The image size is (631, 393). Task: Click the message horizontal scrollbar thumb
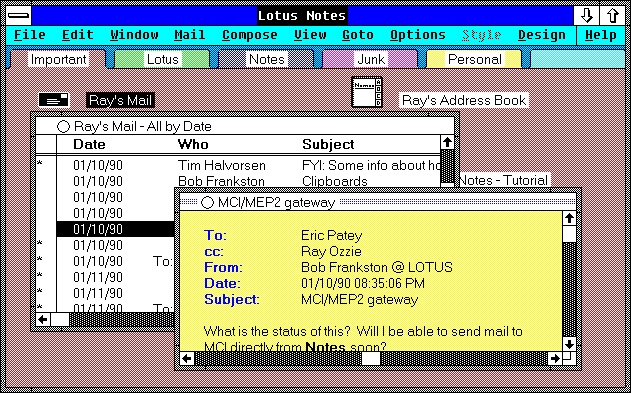click(x=371, y=358)
